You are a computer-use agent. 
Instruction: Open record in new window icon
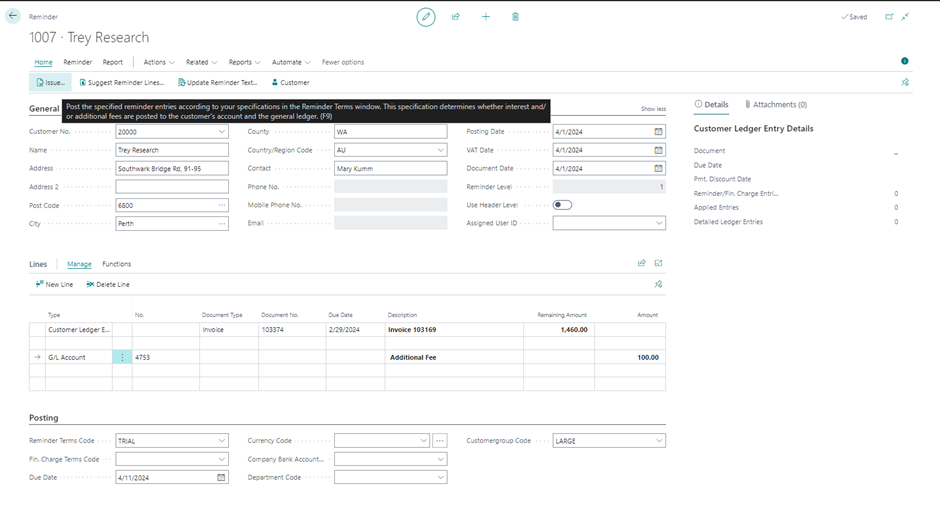pyautogui.click(x=889, y=17)
